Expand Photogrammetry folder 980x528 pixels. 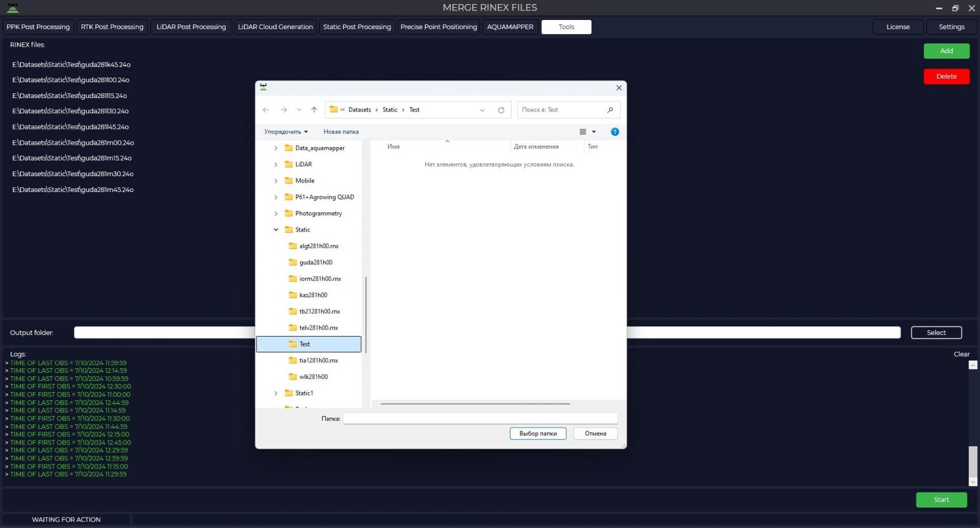pyautogui.click(x=276, y=214)
